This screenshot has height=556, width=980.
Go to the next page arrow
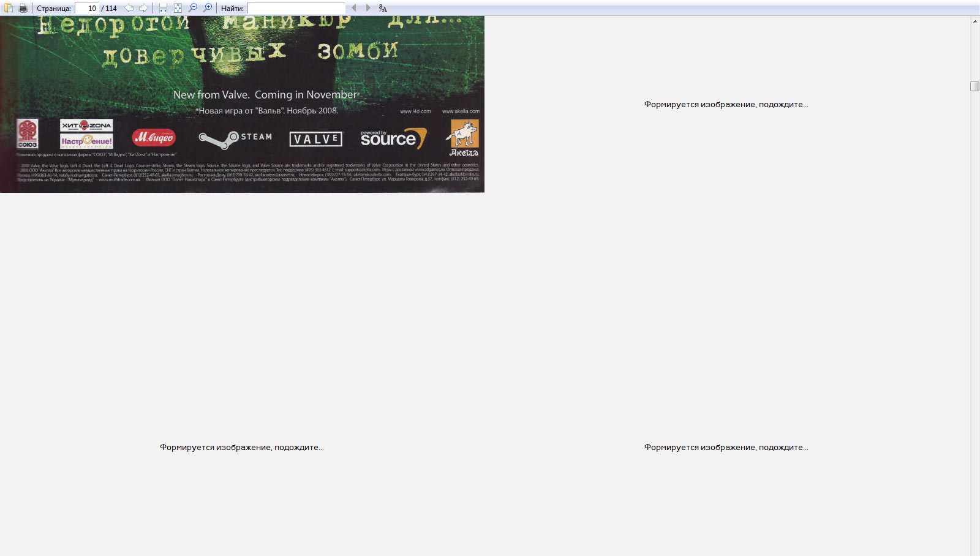[143, 8]
